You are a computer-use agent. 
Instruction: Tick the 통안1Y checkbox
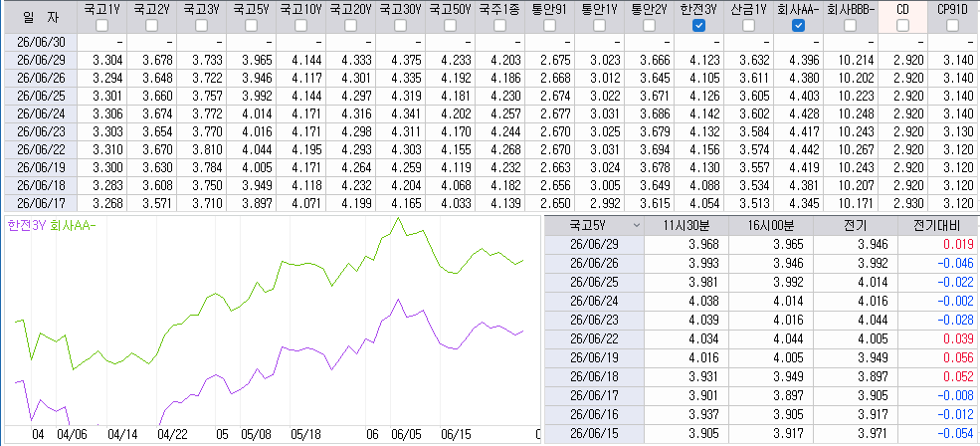coord(599,26)
